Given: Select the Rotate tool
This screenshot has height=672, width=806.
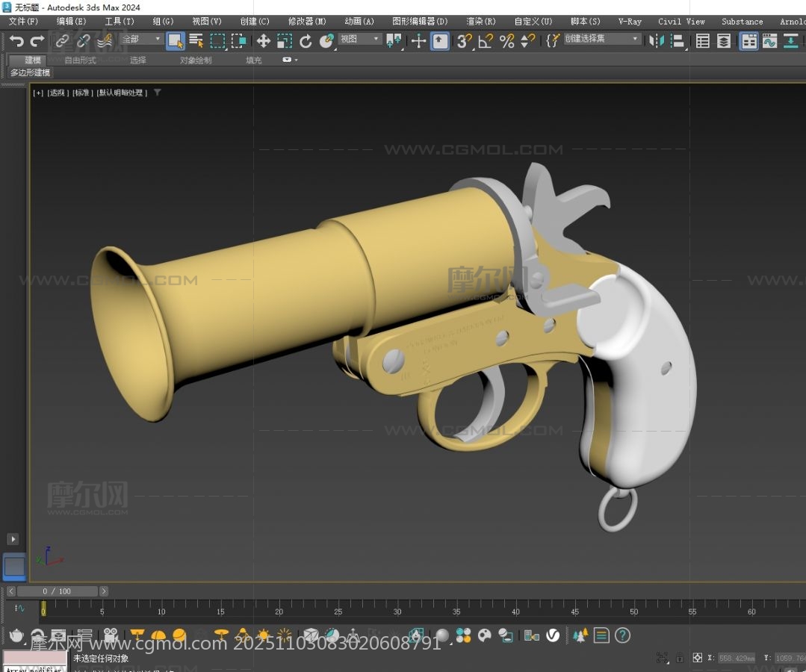Looking at the screenshot, I should click(306, 41).
